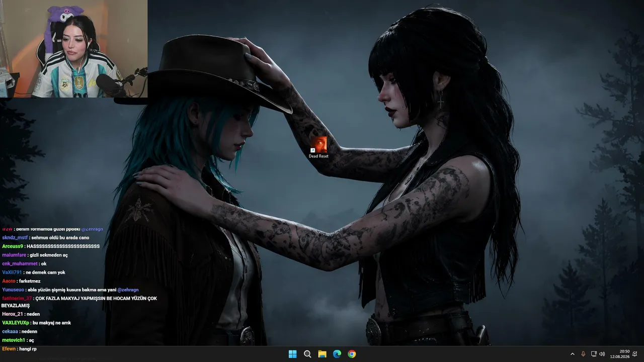Click the @zehragn mention in Yunuseuo's message

click(128, 290)
